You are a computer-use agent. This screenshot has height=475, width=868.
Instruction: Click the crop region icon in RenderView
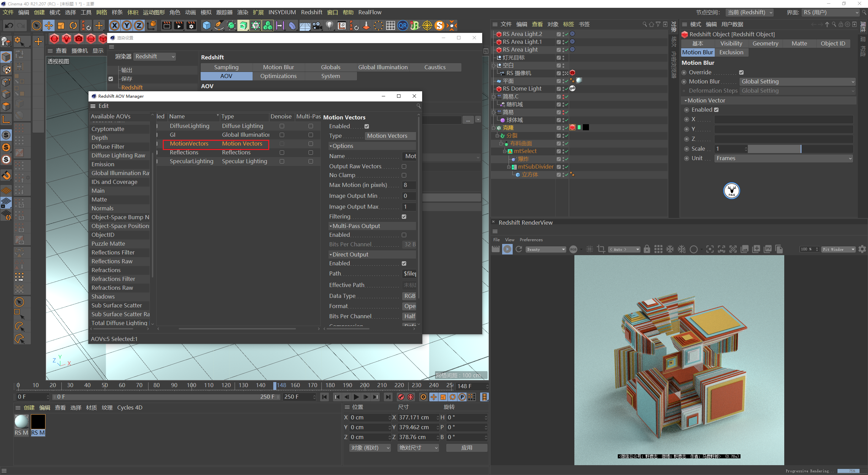601,249
